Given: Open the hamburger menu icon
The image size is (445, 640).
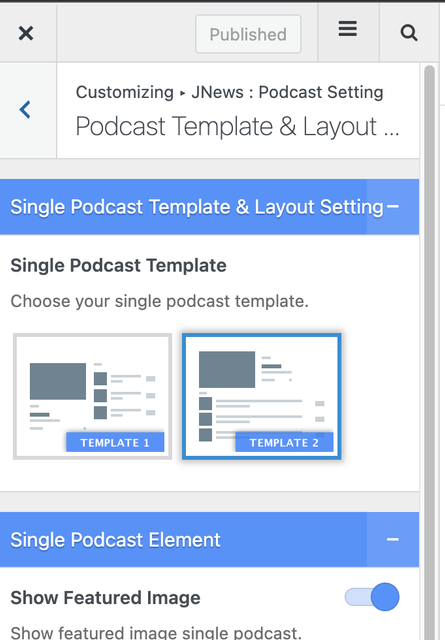Looking at the screenshot, I should 348,29.
